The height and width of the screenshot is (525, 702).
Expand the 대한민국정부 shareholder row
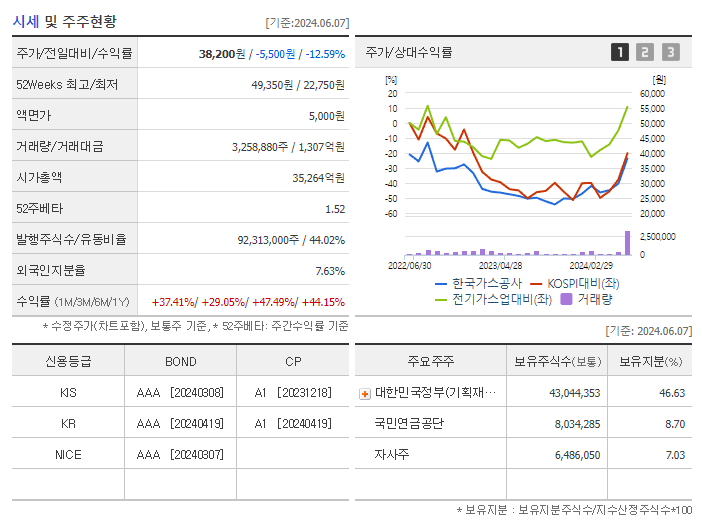pos(365,394)
